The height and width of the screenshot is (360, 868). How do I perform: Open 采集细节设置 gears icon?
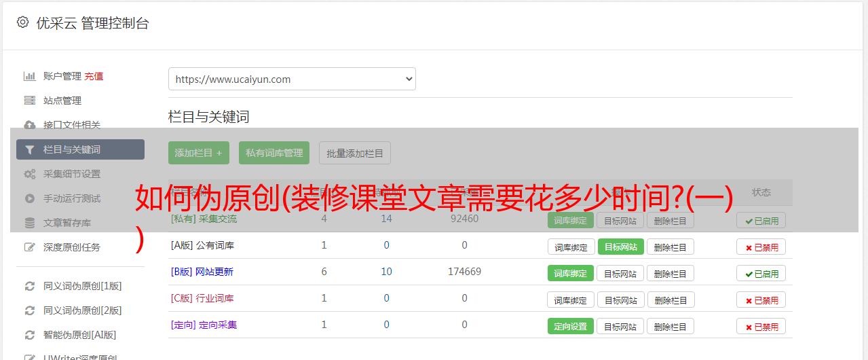[29, 174]
